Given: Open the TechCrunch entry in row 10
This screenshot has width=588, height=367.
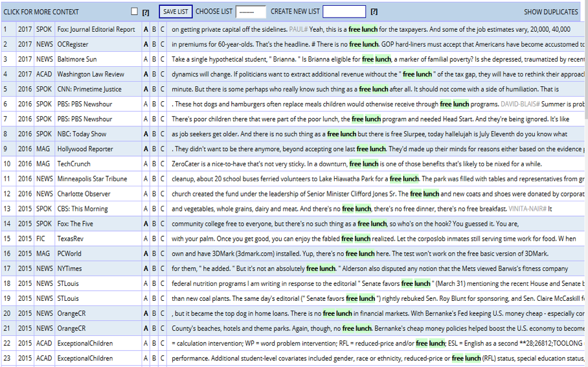Looking at the screenshot, I should (74, 163).
